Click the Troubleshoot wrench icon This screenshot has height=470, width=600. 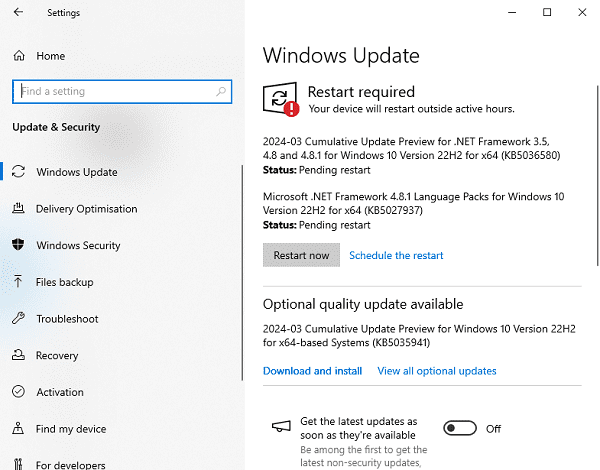(18, 318)
